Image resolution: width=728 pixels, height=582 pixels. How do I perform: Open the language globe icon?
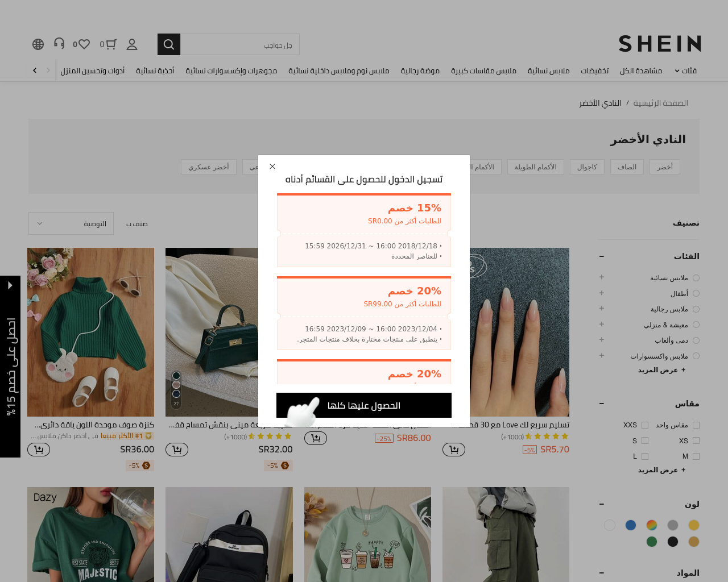coord(38,44)
